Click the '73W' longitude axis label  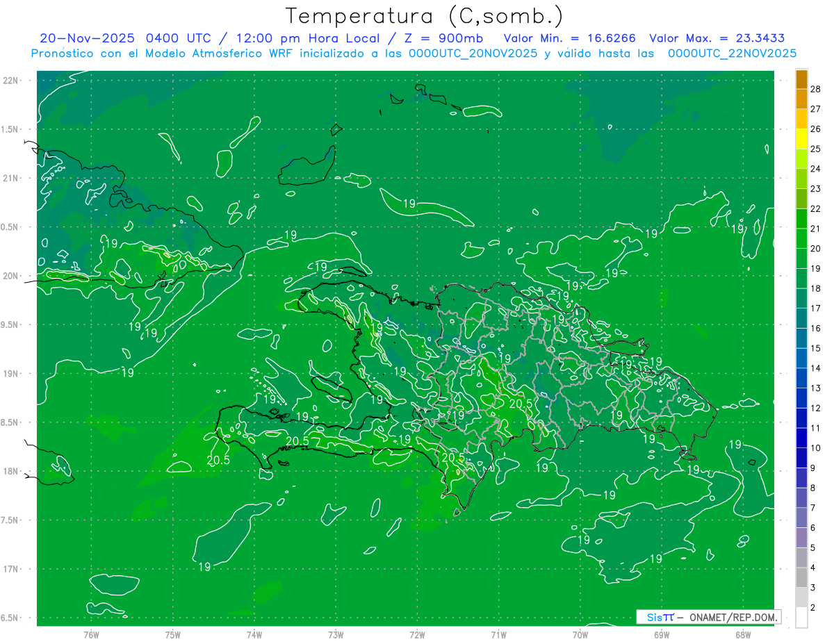click(336, 635)
